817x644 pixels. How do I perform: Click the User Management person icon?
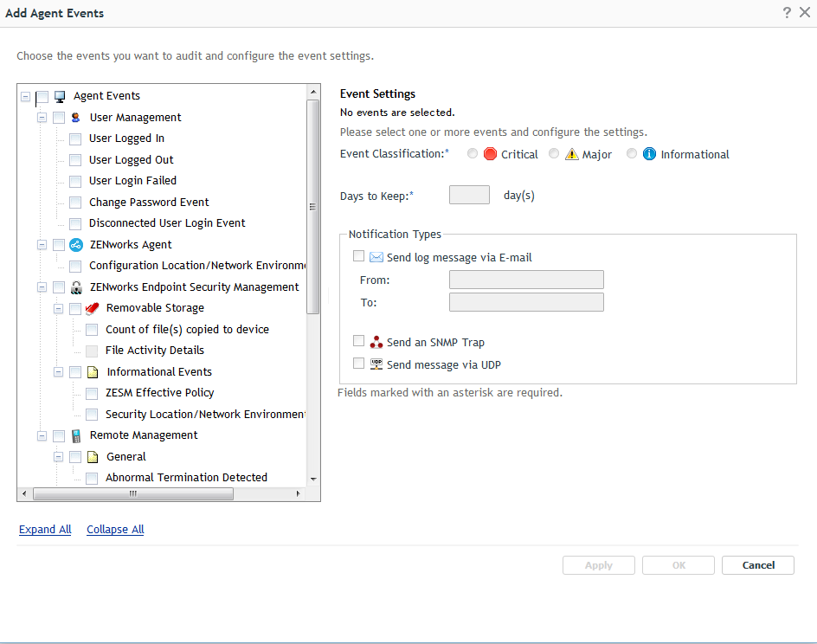click(76, 118)
